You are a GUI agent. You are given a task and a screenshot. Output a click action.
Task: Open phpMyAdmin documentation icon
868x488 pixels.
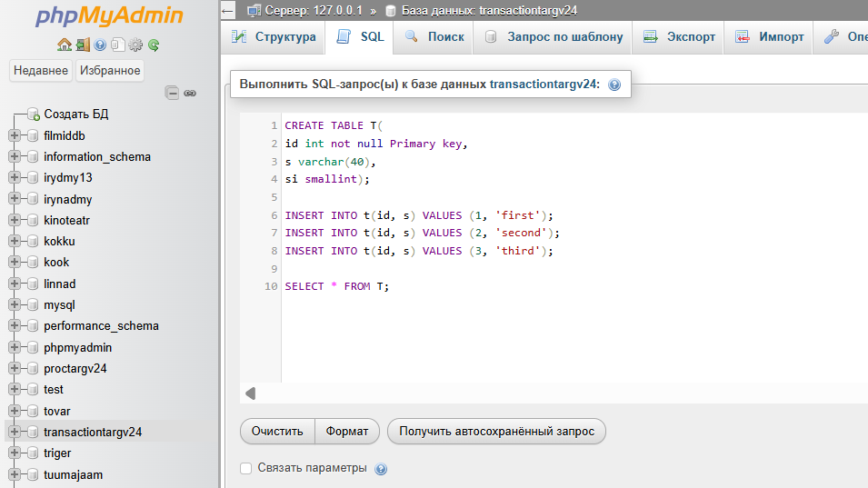click(x=100, y=45)
